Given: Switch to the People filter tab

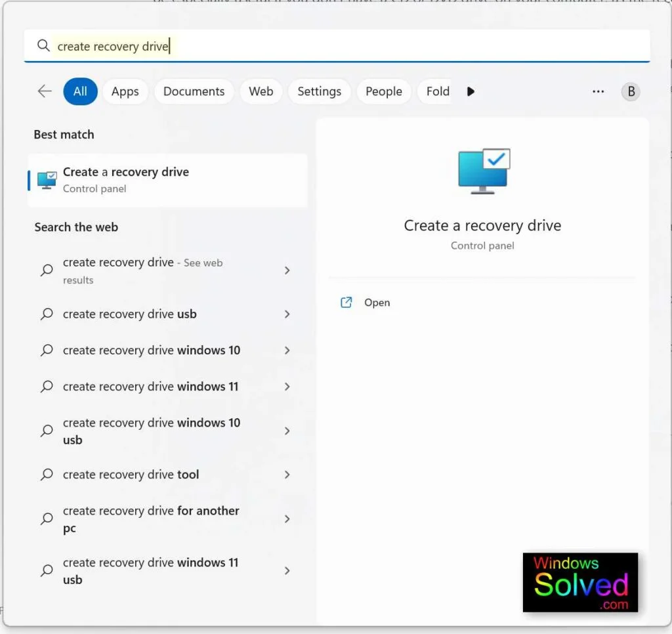Looking at the screenshot, I should [x=383, y=91].
